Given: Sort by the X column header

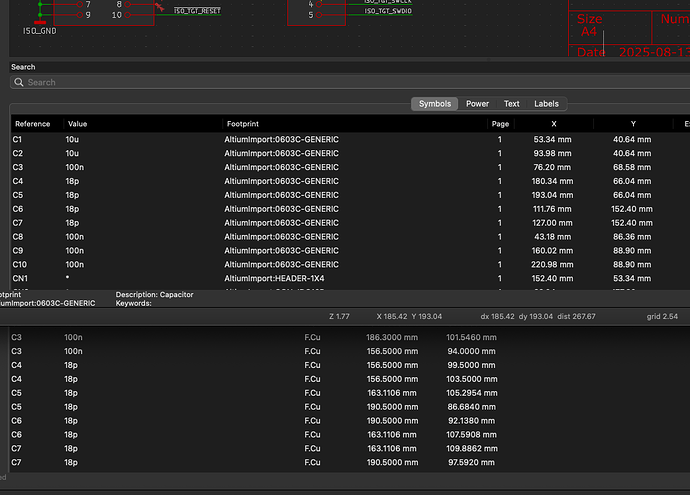Looking at the screenshot, I should (x=554, y=124).
